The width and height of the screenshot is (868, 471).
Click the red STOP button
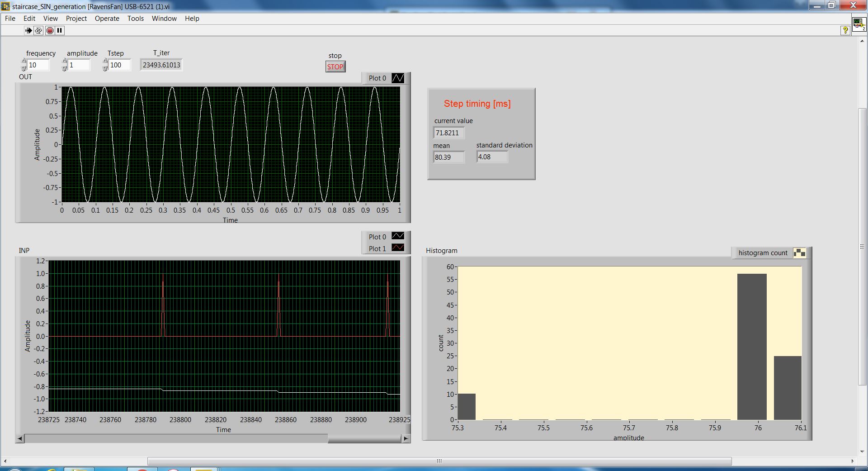click(x=335, y=67)
